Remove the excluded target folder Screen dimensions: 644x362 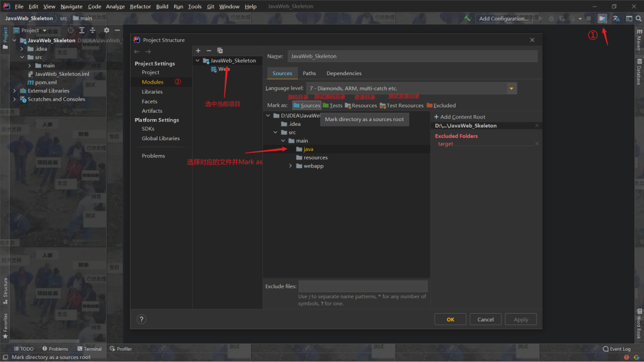point(537,144)
